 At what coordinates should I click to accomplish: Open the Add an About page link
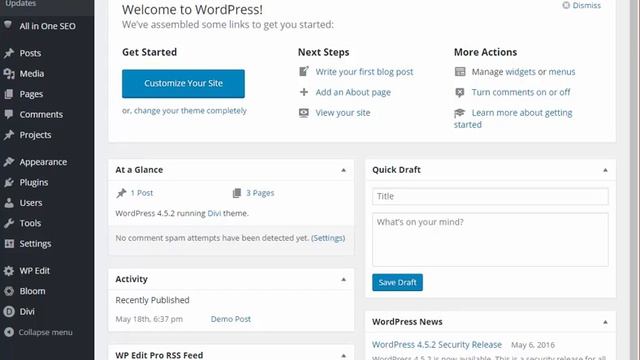point(353,92)
